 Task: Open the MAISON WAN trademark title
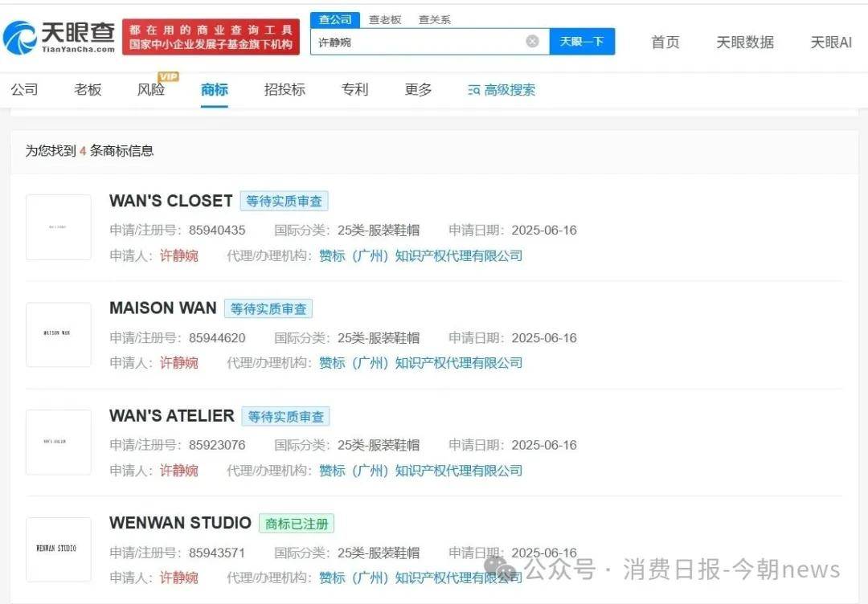click(163, 308)
